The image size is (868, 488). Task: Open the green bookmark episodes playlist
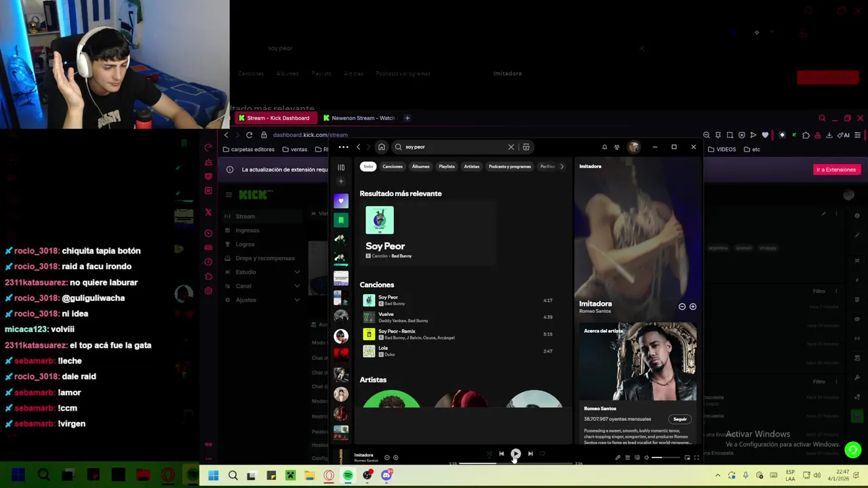tap(341, 220)
